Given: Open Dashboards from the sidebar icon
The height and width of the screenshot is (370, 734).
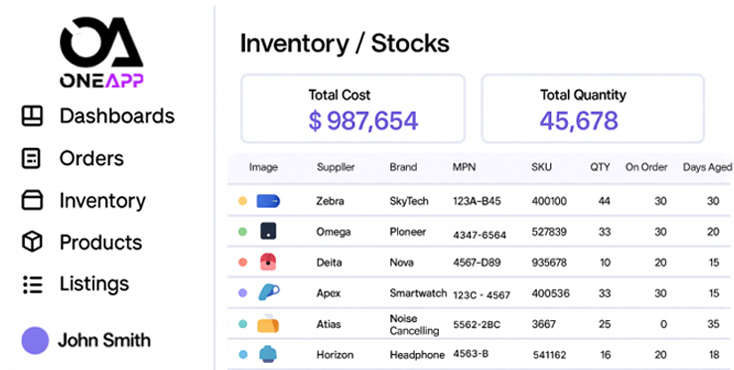Looking at the screenshot, I should tap(32, 116).
